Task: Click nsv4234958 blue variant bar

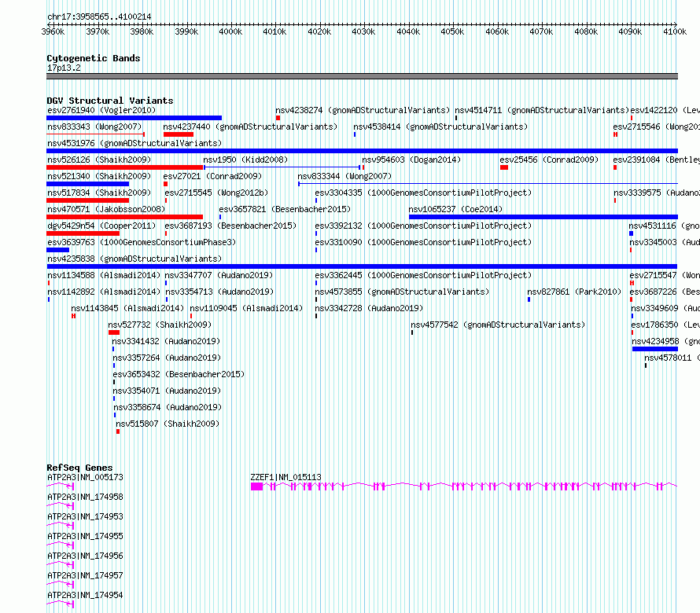Action: (655, 349)
